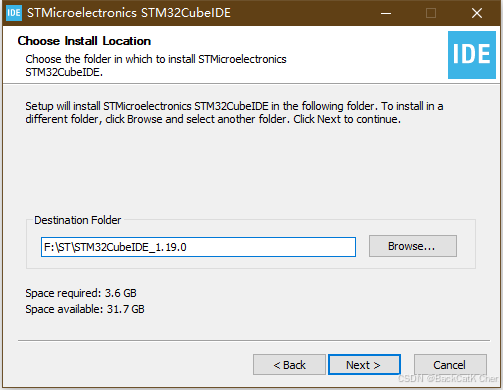Click the 'Setup will install STMicroelectronics' instruction text
Viewport: 503px width, 390px height.
coord(234,112)
